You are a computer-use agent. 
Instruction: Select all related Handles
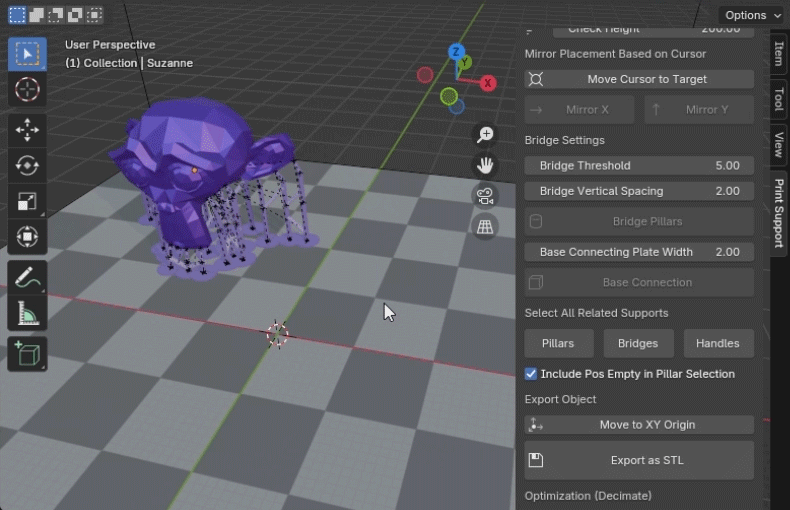pos(718,343)
